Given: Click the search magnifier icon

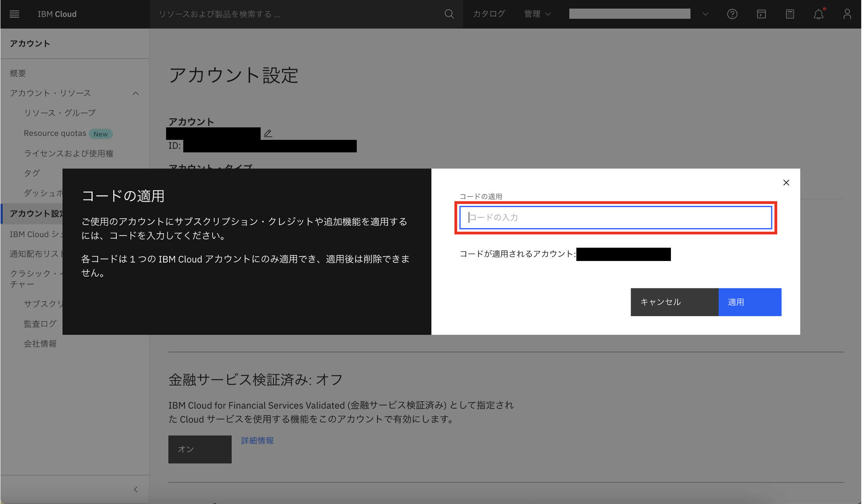Looking at the screenshot, I should (449, 14).
